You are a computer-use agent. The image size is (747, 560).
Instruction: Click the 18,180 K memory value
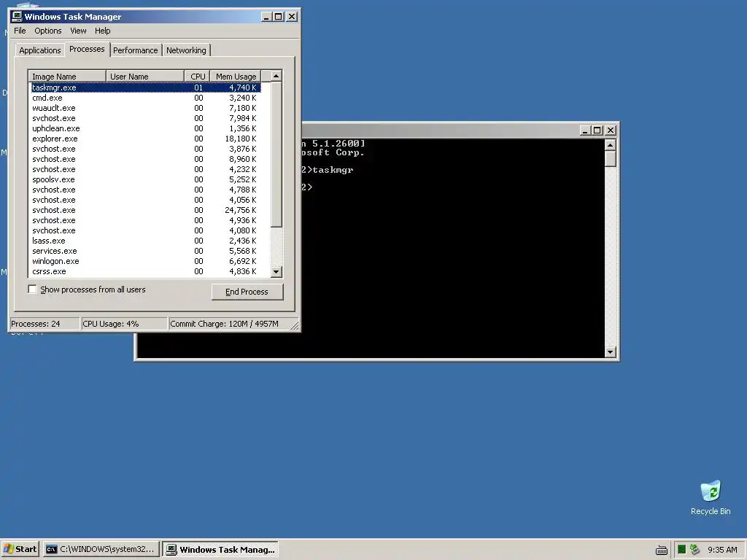241,139
